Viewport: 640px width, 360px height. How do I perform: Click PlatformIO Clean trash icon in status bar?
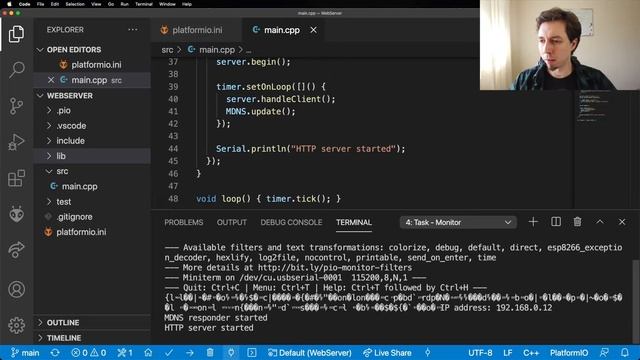(x=210, y=353)
